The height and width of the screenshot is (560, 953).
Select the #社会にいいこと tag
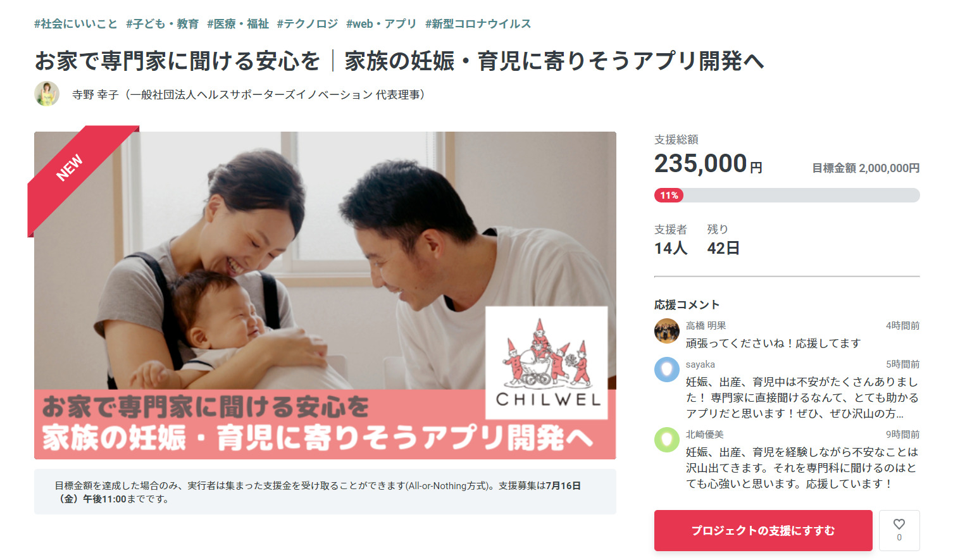coord(76,24)
